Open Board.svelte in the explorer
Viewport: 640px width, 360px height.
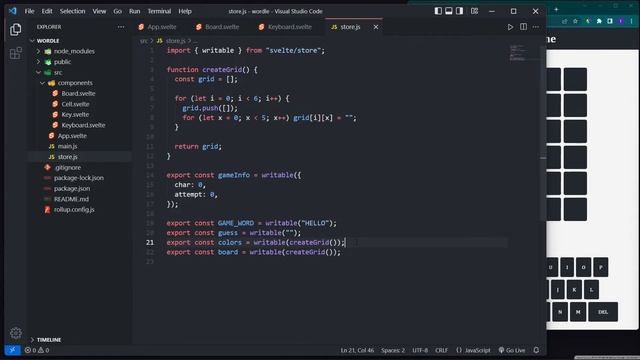click(78, 93)
